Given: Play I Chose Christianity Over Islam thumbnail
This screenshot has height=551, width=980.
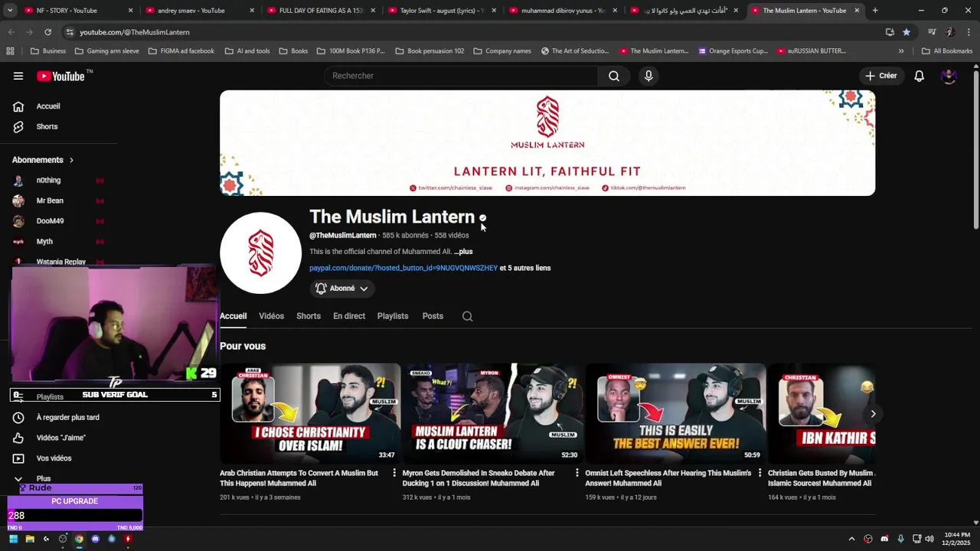Looking at the screenshot, I should pos(310,413).
